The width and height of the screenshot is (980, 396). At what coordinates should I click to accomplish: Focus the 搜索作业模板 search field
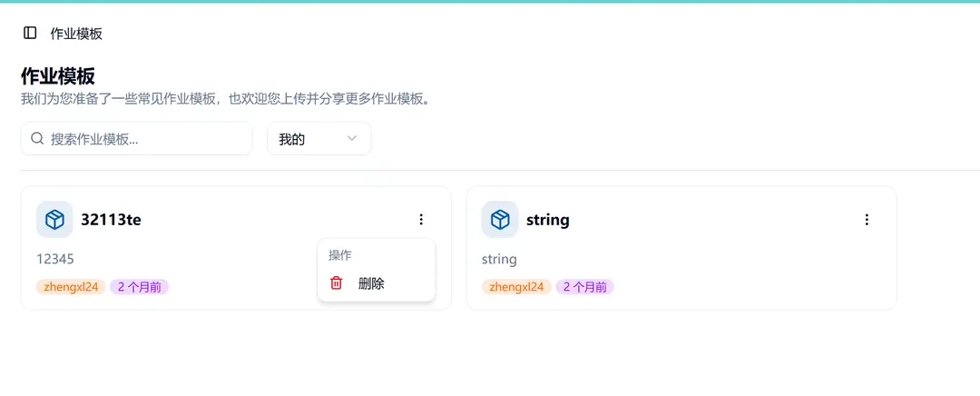(136, 138)
